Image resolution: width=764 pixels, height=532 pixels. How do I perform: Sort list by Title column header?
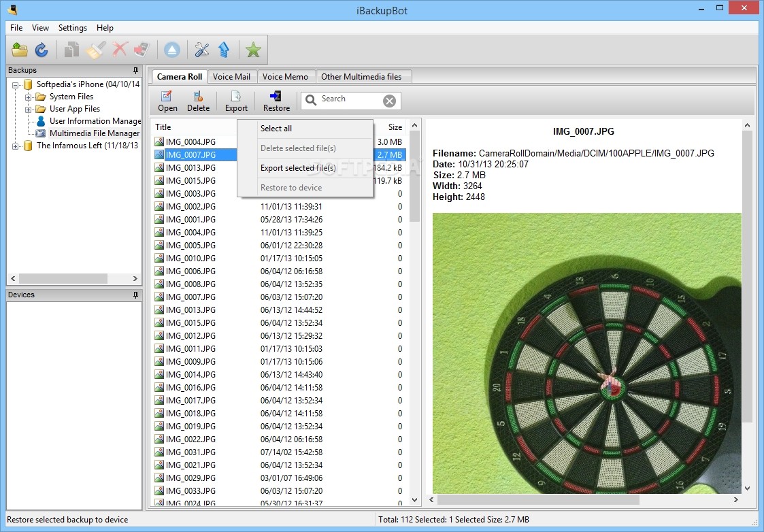(193, 127)
